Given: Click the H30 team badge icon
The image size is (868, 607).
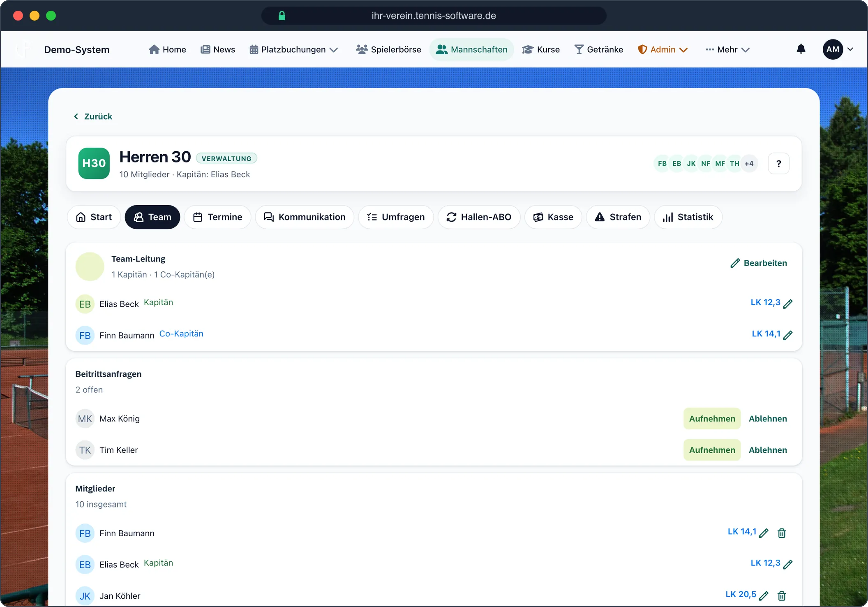Looking at the screenshot, I should click(94, 163).
